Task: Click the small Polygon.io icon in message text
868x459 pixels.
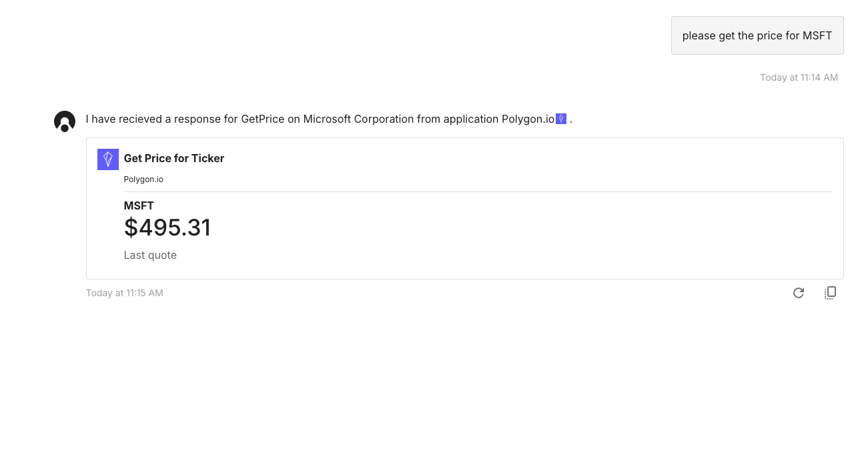Action: coord(561,119)
